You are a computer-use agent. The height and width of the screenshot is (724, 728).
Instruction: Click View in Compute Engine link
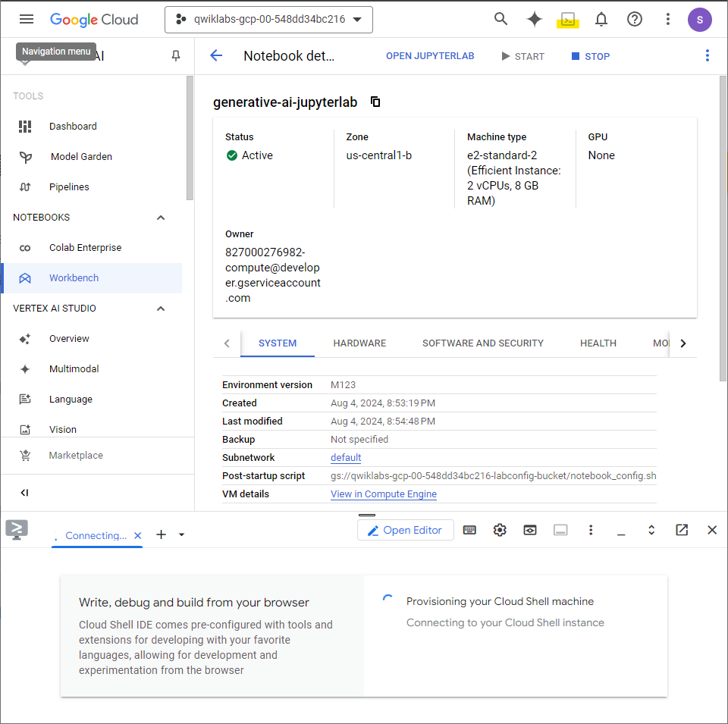tap(384, 494)
